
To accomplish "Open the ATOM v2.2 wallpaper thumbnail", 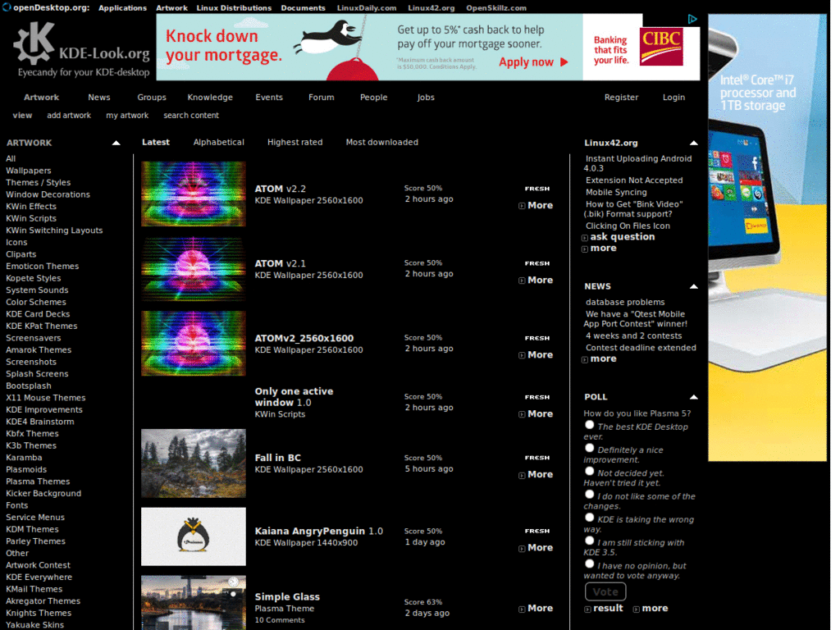I will coord(194,194).
